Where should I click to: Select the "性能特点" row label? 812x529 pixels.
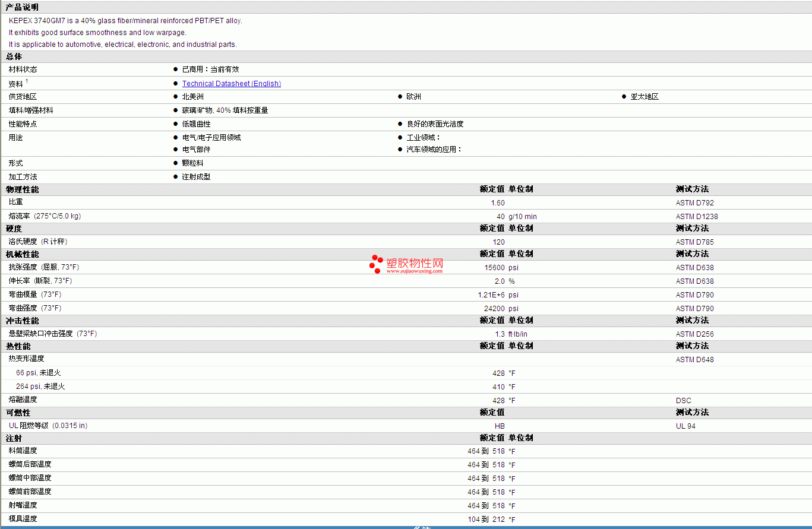(x=23, y=124)
